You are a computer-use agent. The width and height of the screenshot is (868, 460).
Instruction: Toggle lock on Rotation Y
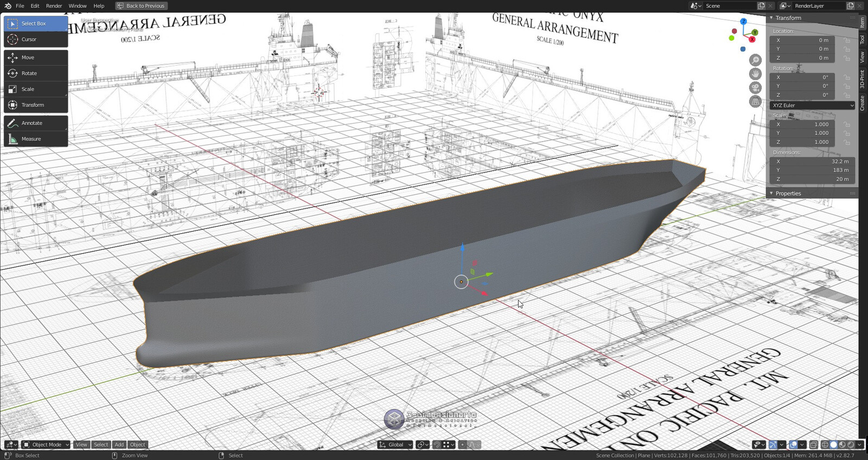(847, 86)
